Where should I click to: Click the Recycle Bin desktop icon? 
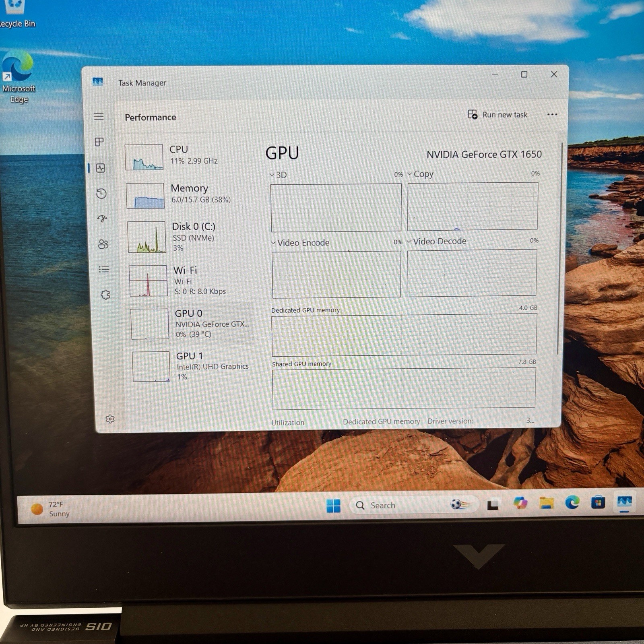tap(16, 14)
